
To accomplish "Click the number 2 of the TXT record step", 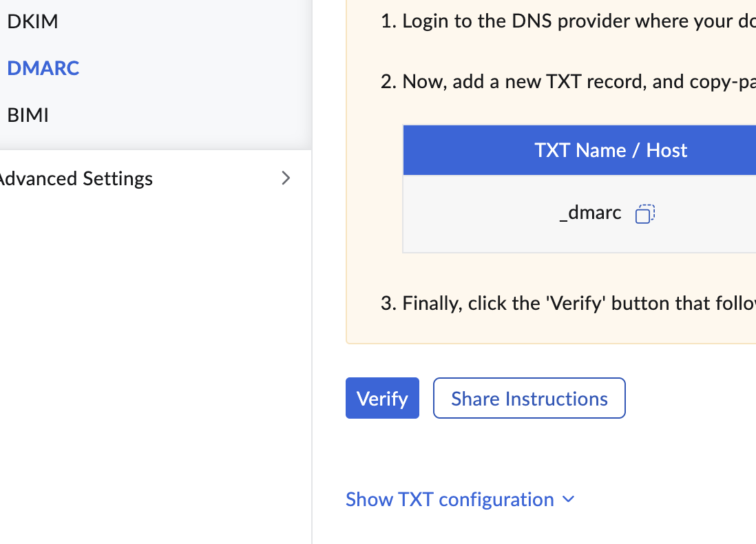I will click(x=386, y=82).
